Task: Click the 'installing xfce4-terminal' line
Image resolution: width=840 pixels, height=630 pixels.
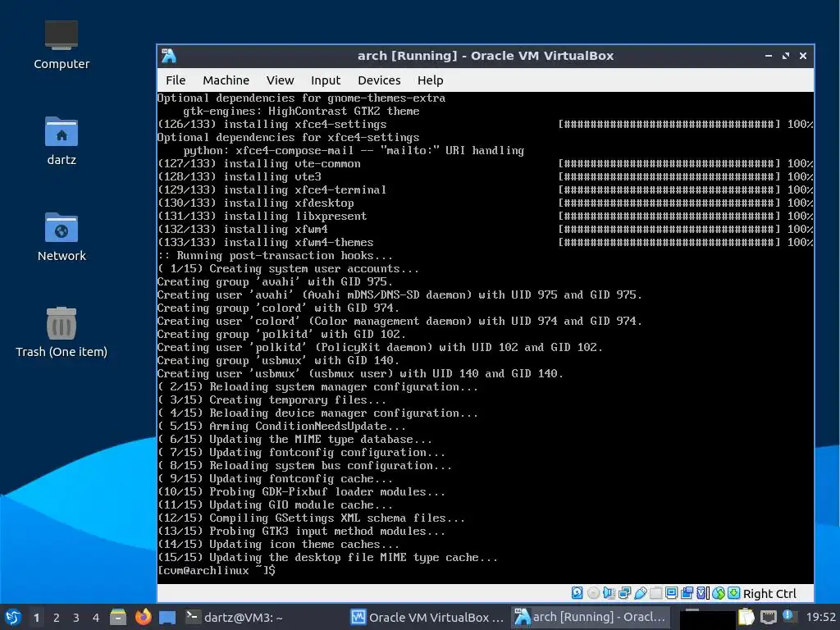Action: pos(272,189)
